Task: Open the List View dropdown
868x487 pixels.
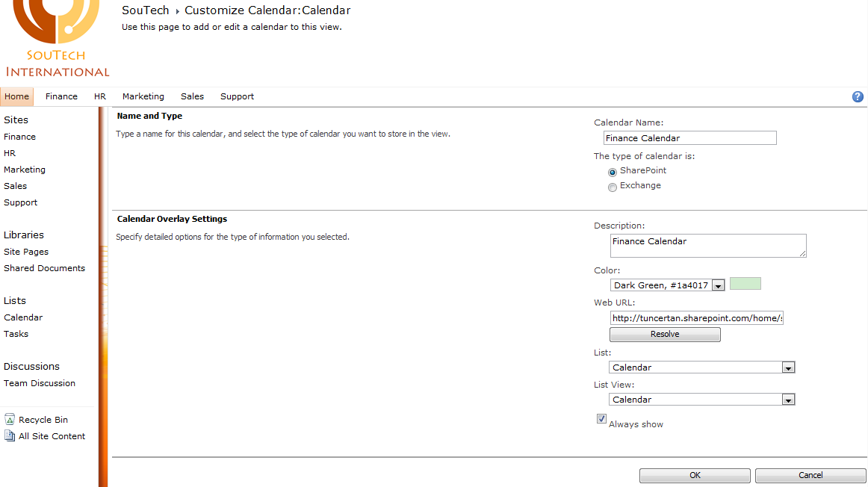Action: [x=788, y=399]
